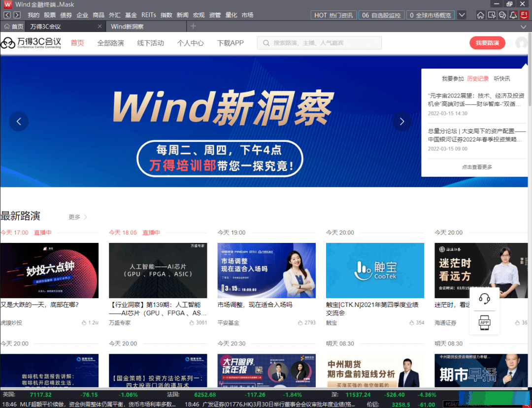Open 妙投六点钟 roadshow thumbnail

point(49,271)
